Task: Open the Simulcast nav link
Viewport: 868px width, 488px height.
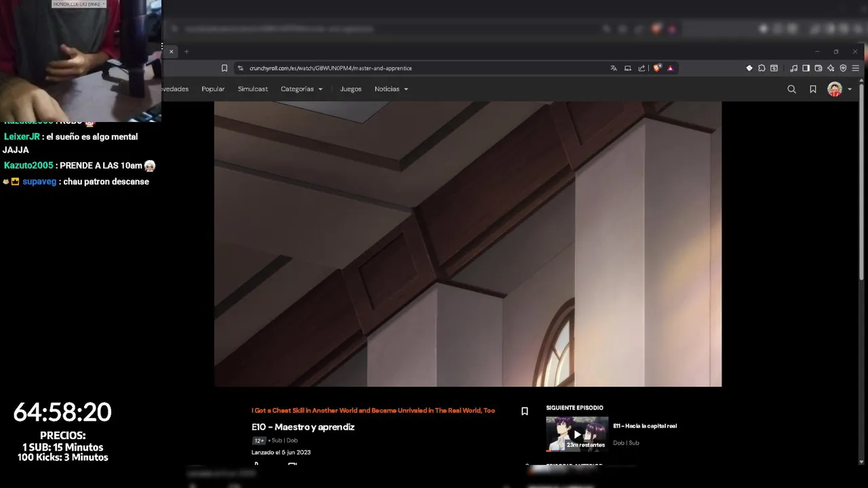Action: pyautogui.click(x=253, y=89)
